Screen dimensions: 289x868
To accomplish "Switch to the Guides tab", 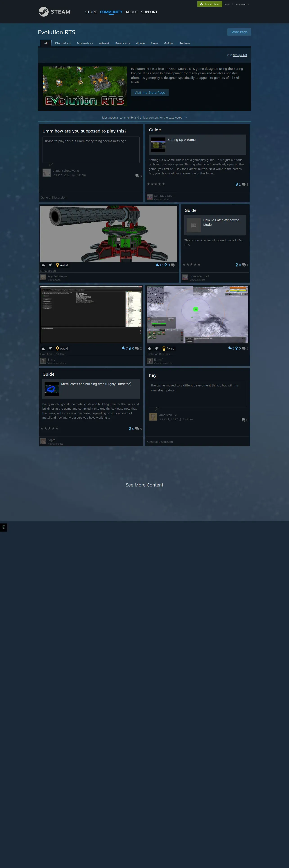I will point(169,43).
